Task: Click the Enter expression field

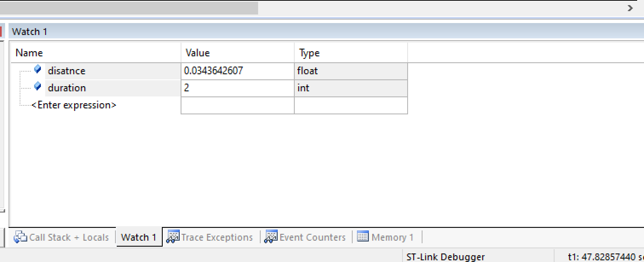Action: click(x=75, y=105)
